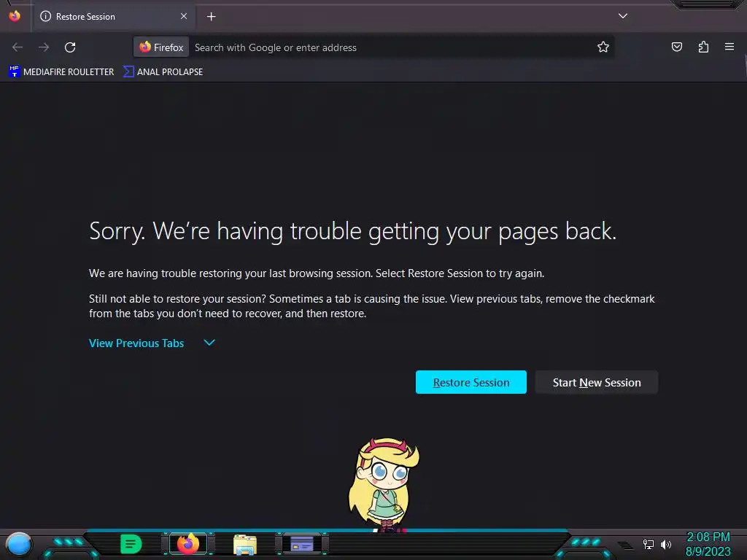The width and height of the screenshot is (747, 560).
Task: Click the Star Butterfly desktop mascot
Action: pyautogui.click(x=384, y=484)
